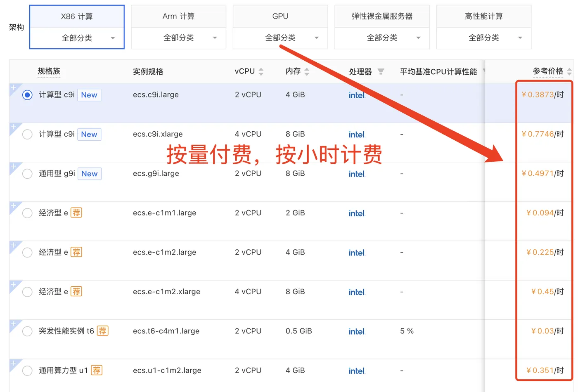Image resolution: width=578 pixels, height=392 pixels.
Task: Sort the table by vCPU column arrows
Action: tap(261, 72)
